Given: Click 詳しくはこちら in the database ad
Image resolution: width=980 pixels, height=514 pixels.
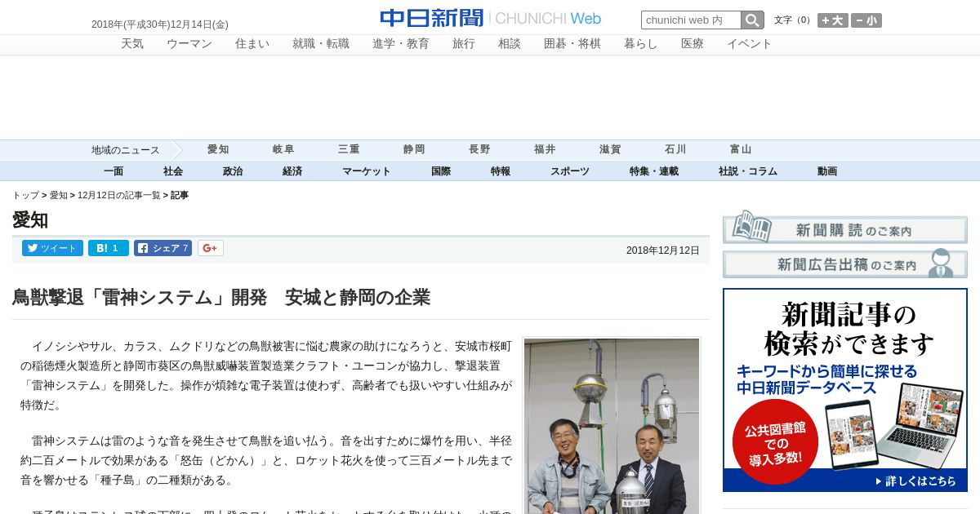Looking at the screenshot, I should (914, 481).
